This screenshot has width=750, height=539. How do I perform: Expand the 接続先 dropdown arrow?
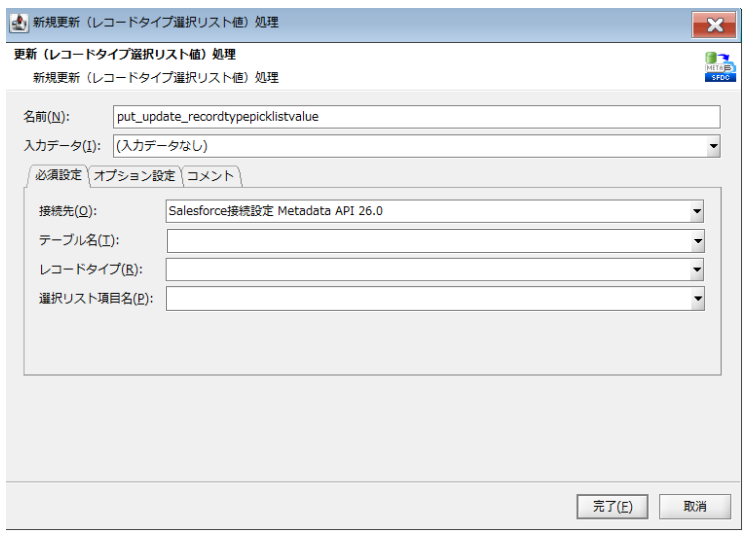(x=696, y=212)
